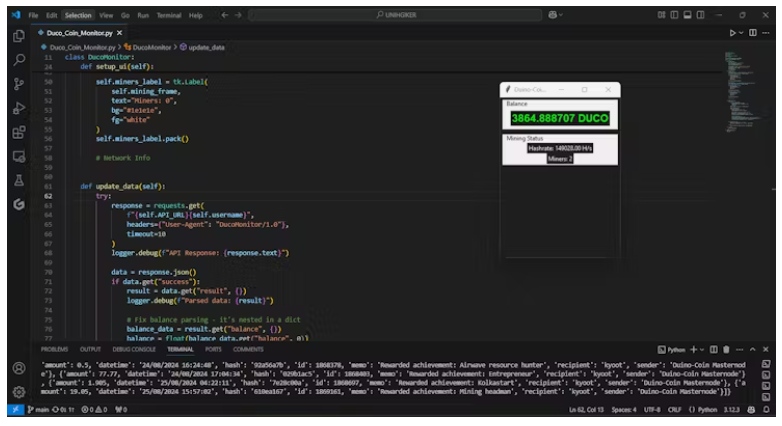Switch to the OUTPUT panel tab

pos(90,349)
